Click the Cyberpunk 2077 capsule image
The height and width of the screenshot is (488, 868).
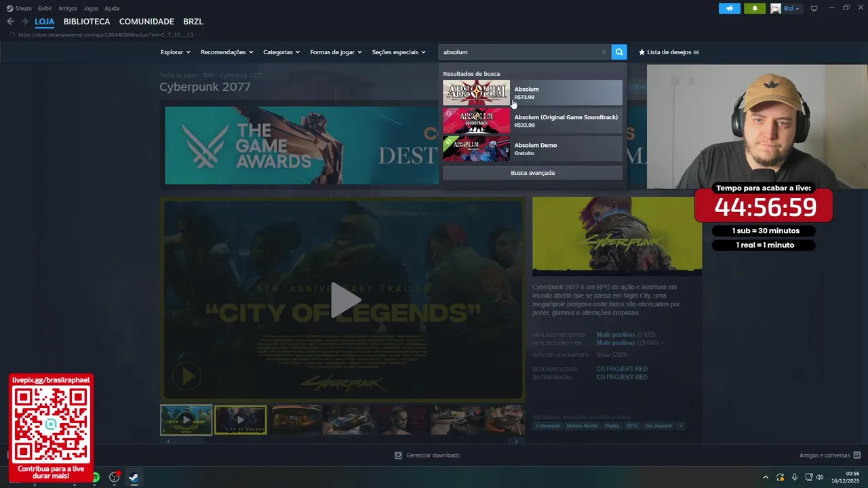[617, 236]
